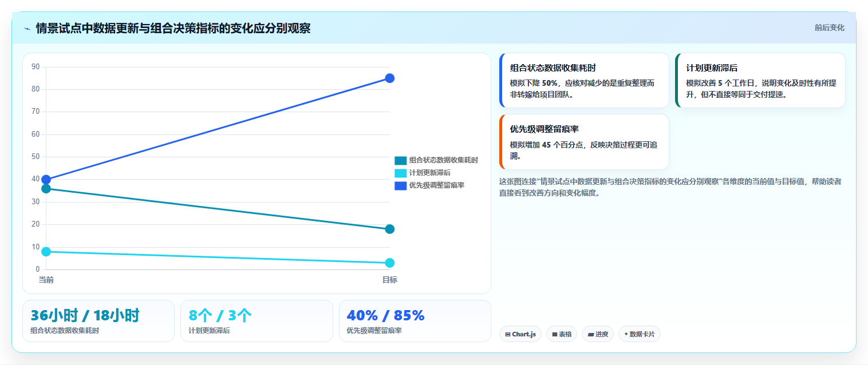Screen dimensions: 868x365
Task: Click 组合状态数据收集耗时 label under 36小时
Action: pyautogui.click(x=65, y=331)
